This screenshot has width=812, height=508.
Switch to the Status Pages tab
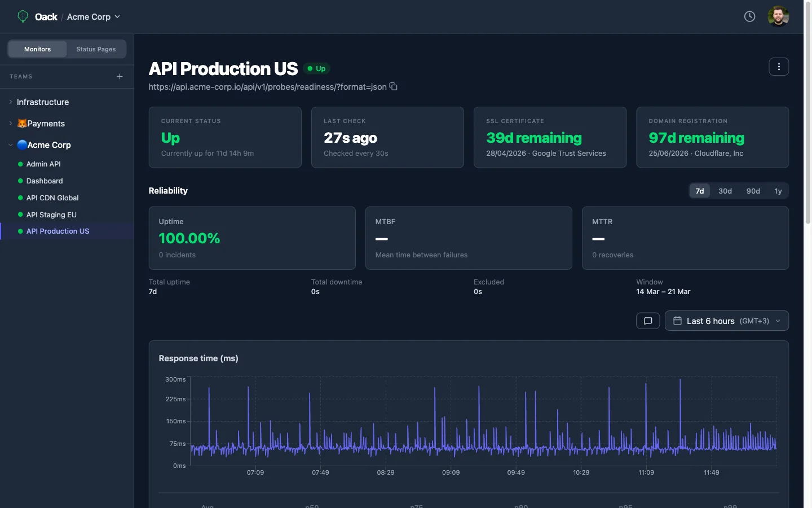coord(96,49)
